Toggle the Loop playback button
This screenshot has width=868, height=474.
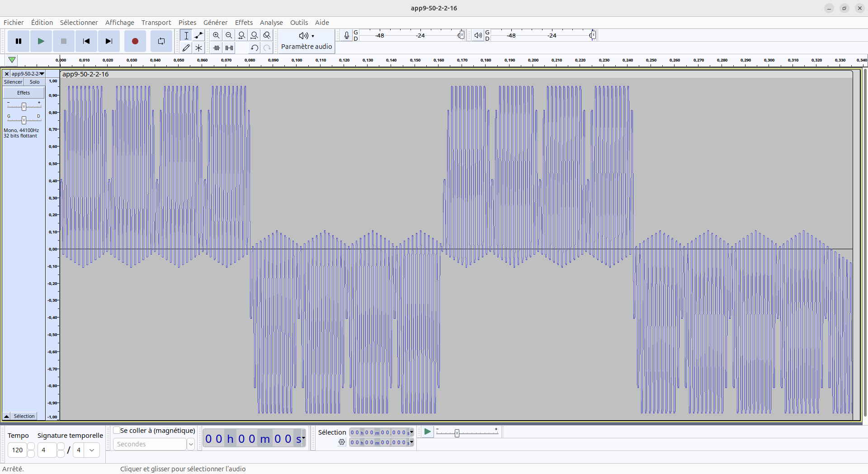(161, 41)
